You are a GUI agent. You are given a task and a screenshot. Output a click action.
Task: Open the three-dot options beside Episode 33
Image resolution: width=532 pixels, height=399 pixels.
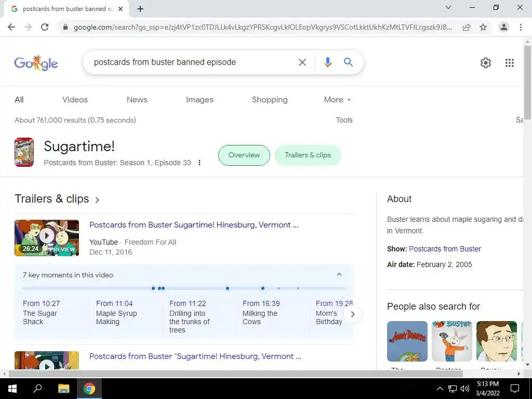click(199, 163)
